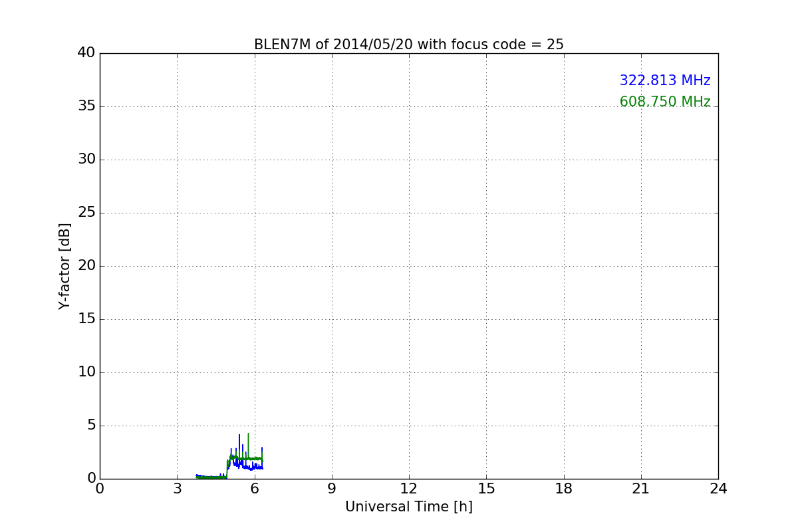This screenshot has height=532, width=798.
Task: Select the 322.813 MHz legend label
Action: click(x=665, y=80)
